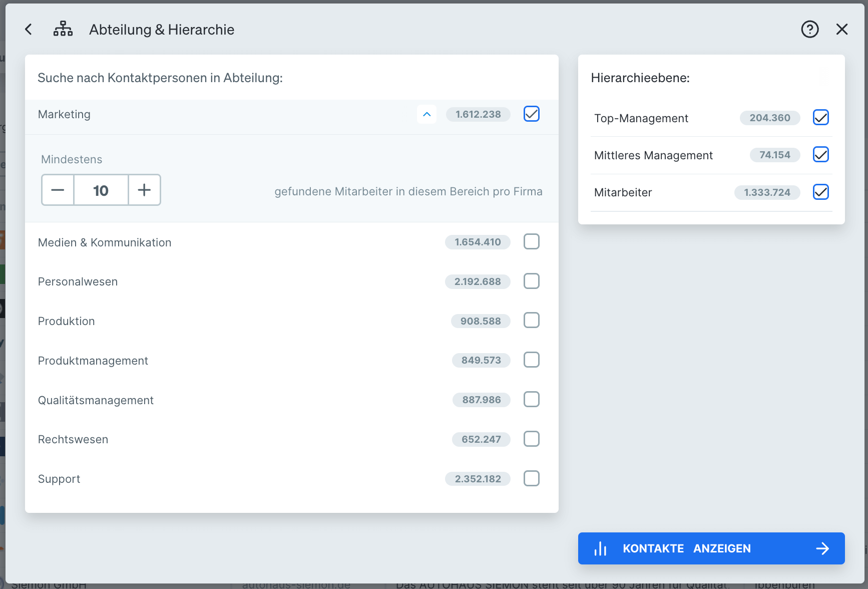868x589 pixels.
Task: Open the help question mark icon
Action: [810, 30]
